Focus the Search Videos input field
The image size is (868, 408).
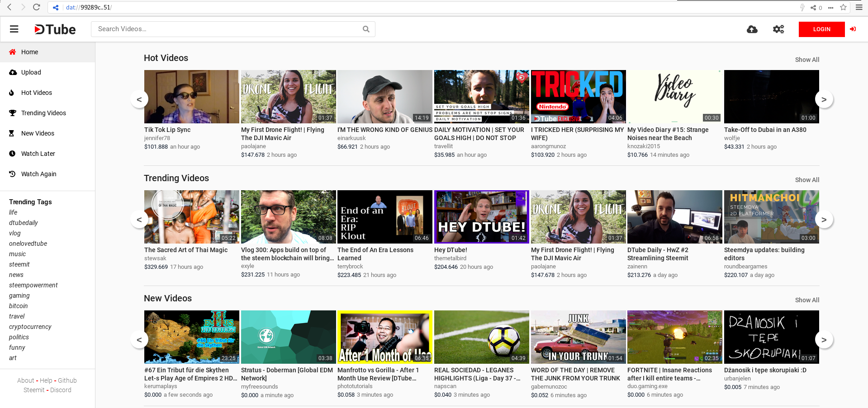click(226, 29)
